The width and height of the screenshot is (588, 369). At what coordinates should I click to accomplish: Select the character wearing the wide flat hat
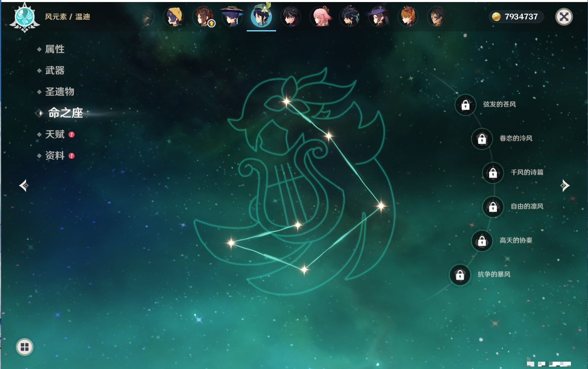[232, 17]
